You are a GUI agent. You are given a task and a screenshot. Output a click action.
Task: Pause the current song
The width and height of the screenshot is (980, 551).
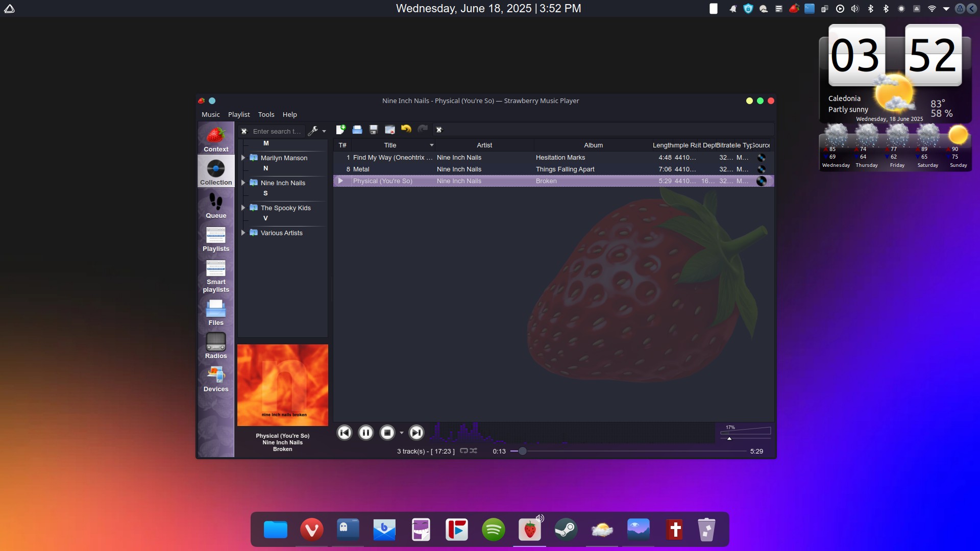click(365, 433)
